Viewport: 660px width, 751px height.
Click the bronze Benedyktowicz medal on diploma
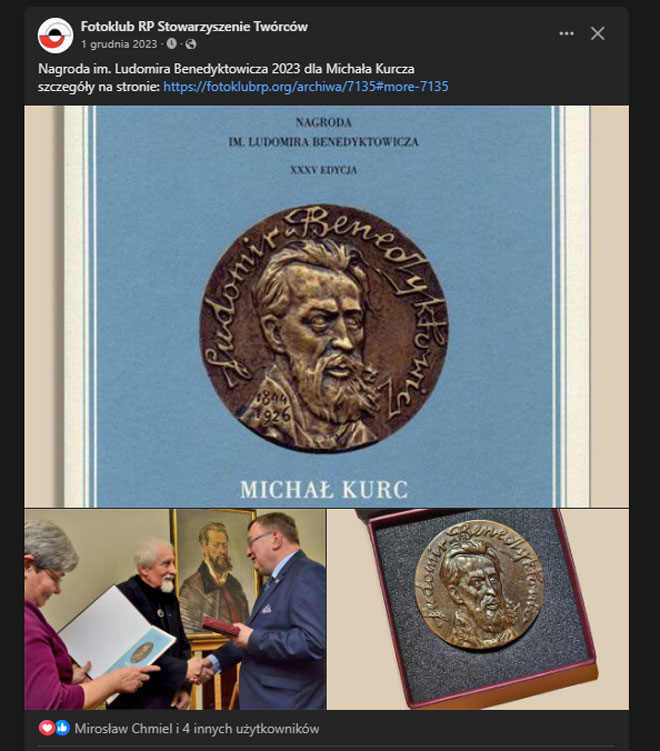(x=324, y=328)
